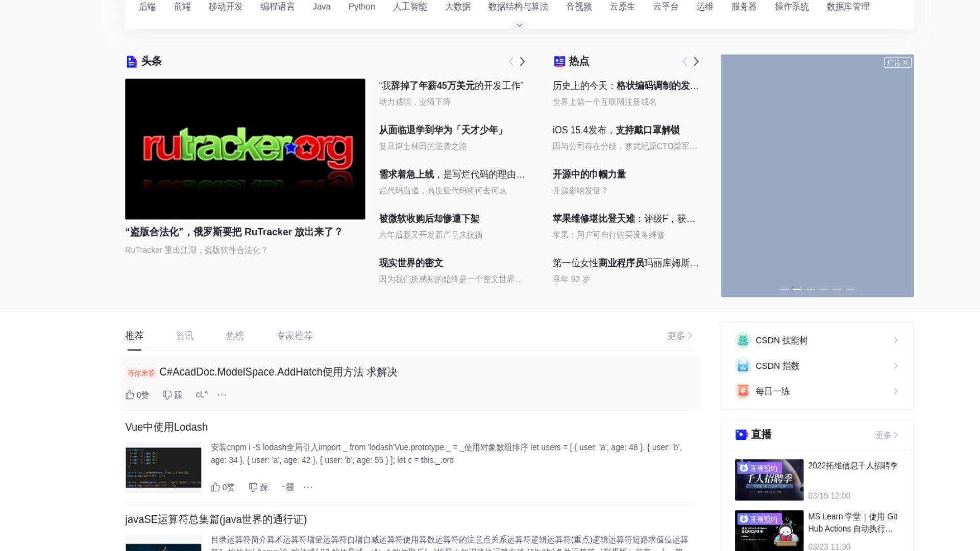Open the 云原生 category
Image resolution: width=980 pixels, height=551 pixels.
(622, 7)
